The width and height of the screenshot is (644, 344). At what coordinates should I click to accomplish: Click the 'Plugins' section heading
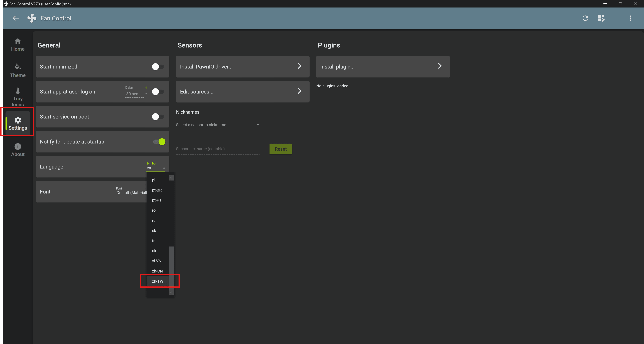[x=329, y=45]
